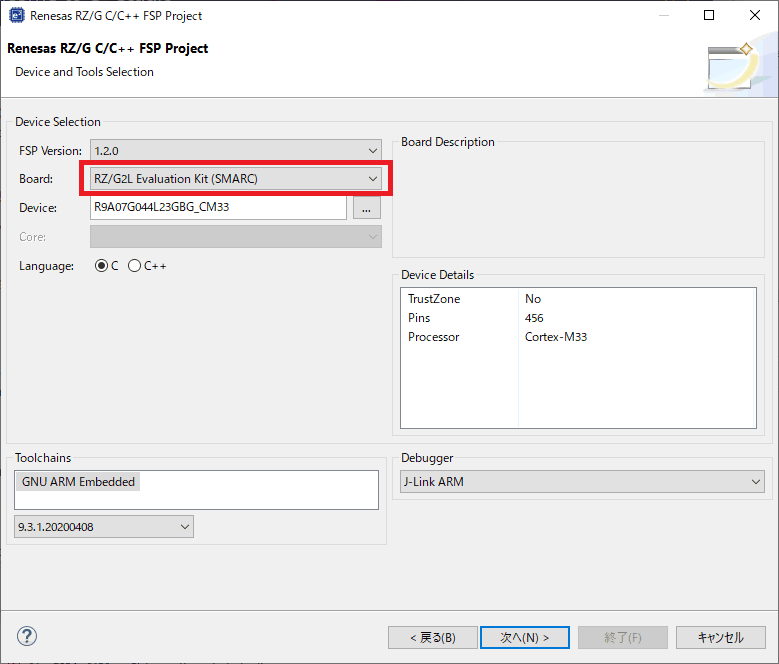Close the wizard window

(x=755, y=15)
